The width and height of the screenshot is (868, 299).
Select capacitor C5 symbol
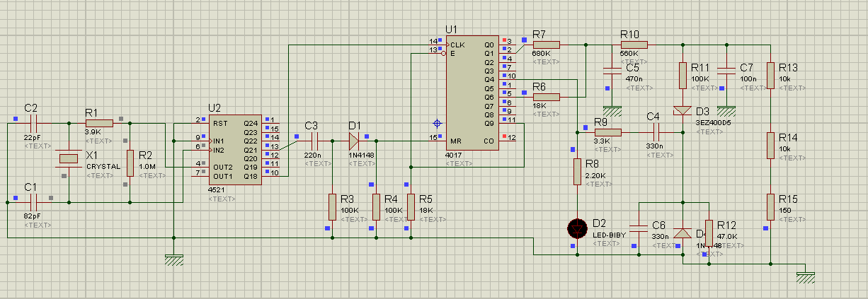click(x=611, y=70)
